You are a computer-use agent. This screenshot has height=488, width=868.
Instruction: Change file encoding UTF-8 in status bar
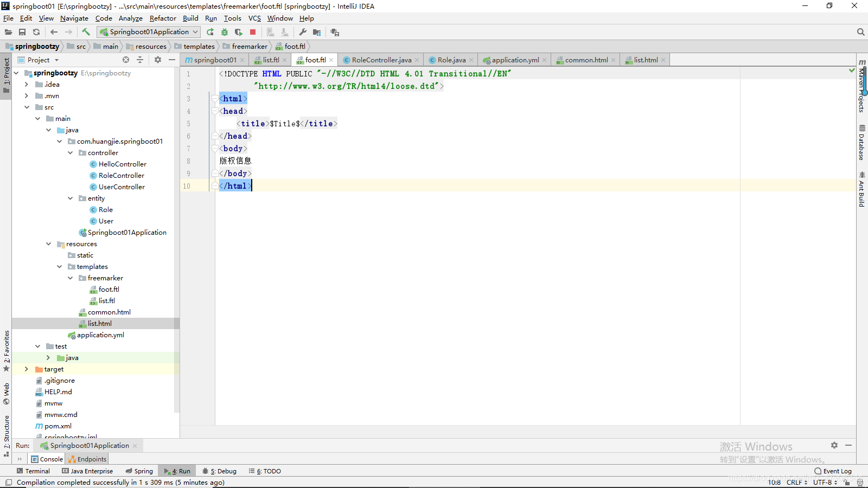pos(825,482)
